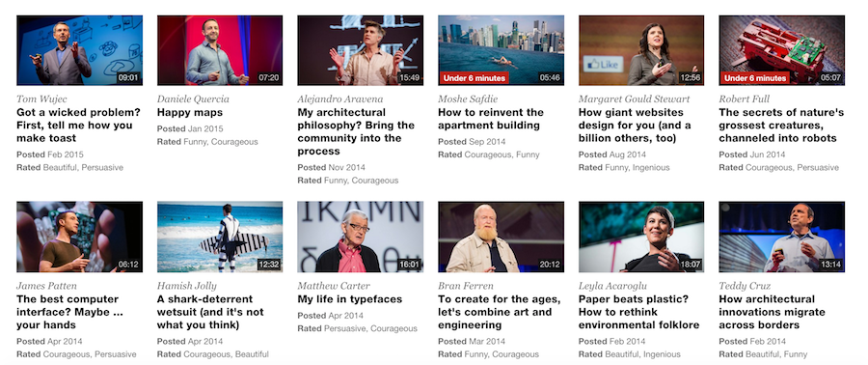Click the 06:12 duration label
The image size is (868, 365).
tap(128, 265)
